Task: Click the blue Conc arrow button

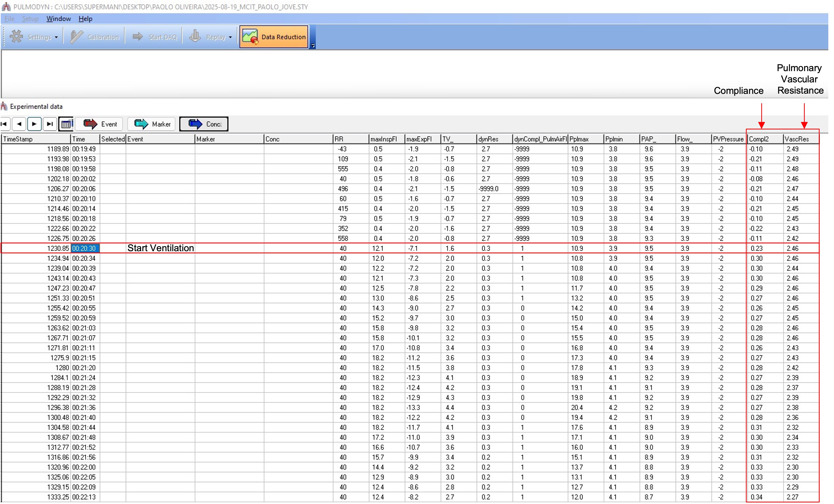Action: pyautogui.click(x=204, y=124)
